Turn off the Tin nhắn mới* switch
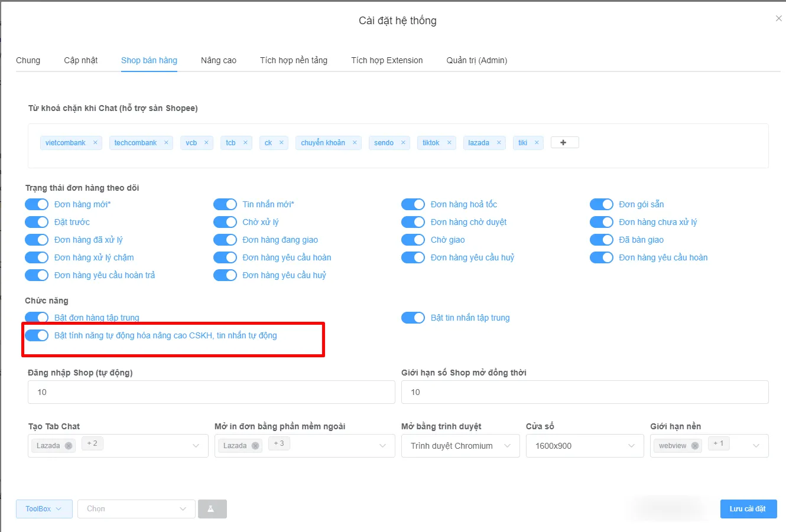Screen dimensions: 786x532 click(x=225, y=204)
